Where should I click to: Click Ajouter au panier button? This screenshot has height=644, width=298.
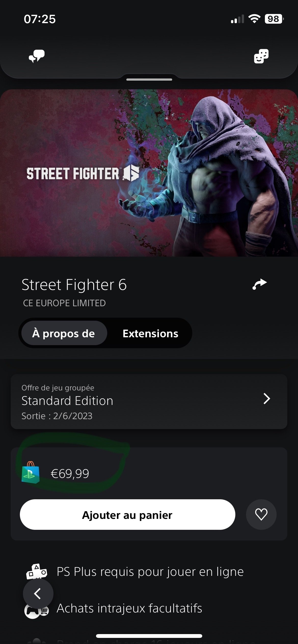click(128, 515)
